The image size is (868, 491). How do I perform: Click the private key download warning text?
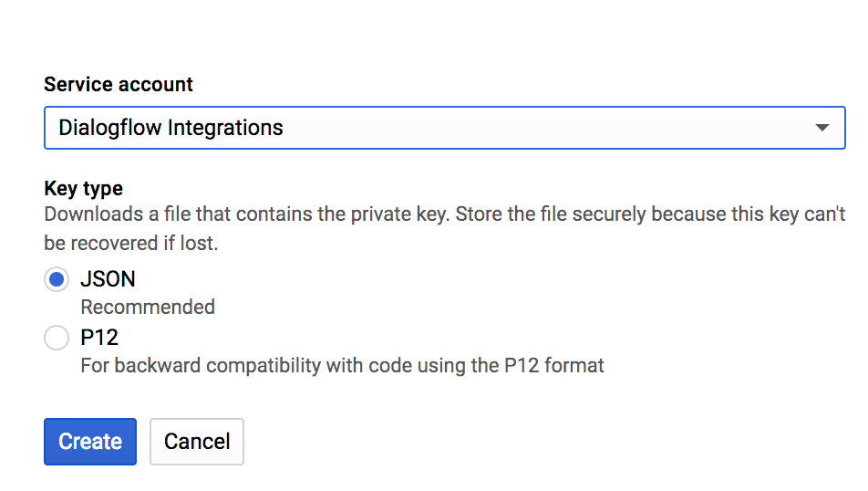(445, 228)
